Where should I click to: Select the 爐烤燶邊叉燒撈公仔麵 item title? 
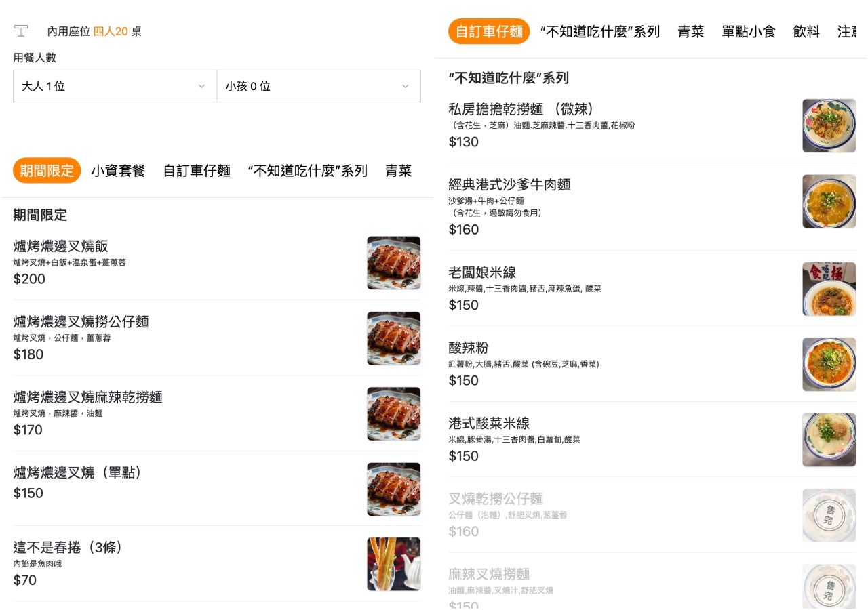[81, 321]
